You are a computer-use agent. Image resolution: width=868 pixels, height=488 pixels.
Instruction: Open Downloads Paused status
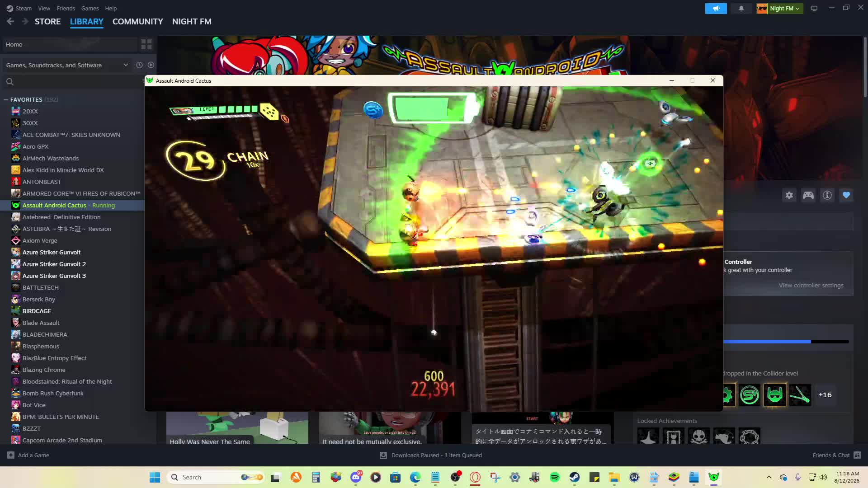point(431,455)
